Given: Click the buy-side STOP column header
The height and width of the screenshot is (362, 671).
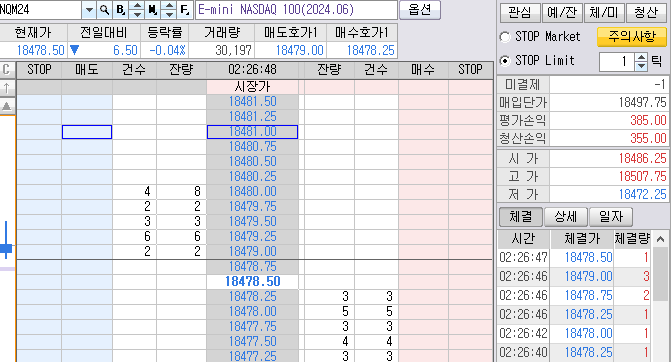Looking at the screenshot, I should (470, 69).
